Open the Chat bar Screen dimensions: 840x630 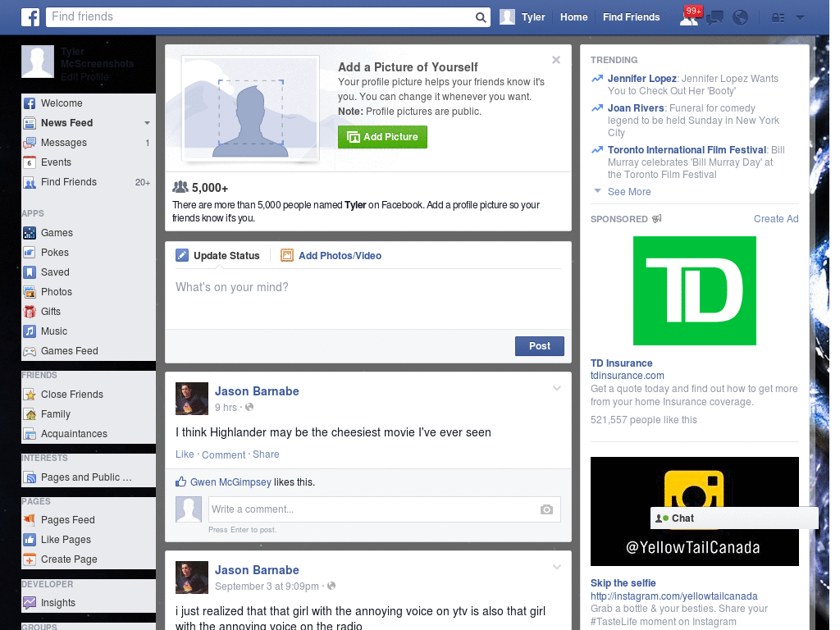[734, 518]
